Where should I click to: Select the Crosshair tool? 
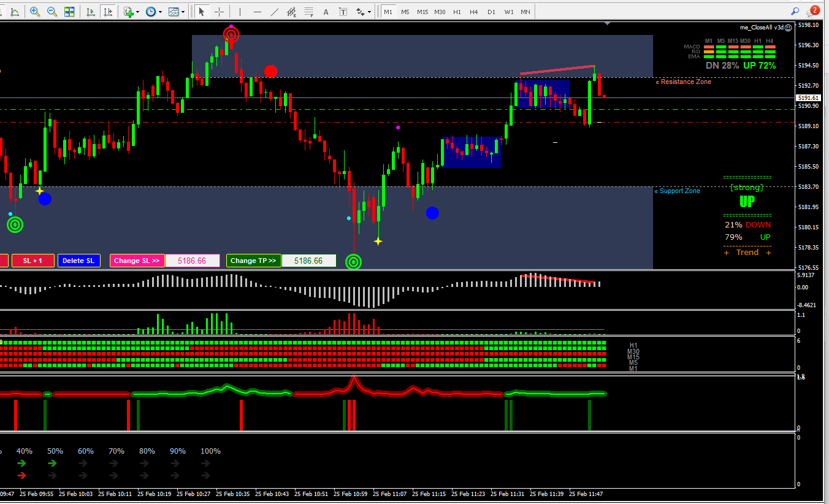[219, 12]
